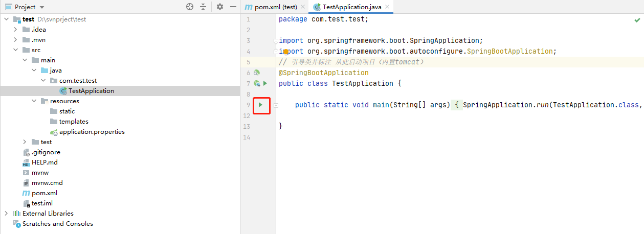644x234 pixels.
Task: Click the run arrow beside the main method
Action: point(260,105)
